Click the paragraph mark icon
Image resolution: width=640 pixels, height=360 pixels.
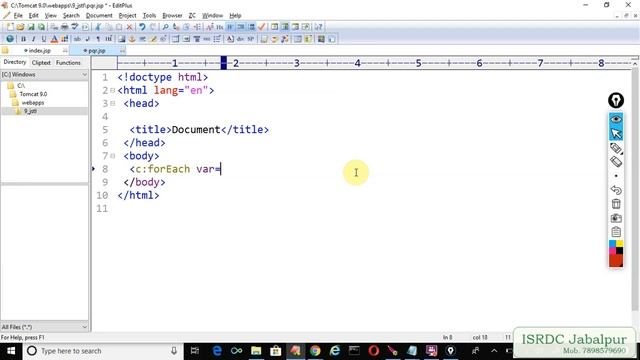pyautogui.click(x=98, y=39)
